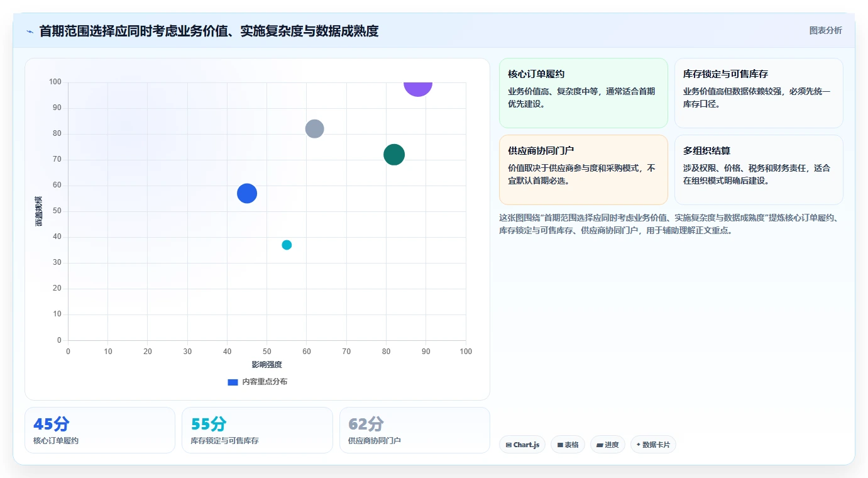Open the 核心订单履约 green card
The image size is (868, 478).
click(x=583, y=93)
